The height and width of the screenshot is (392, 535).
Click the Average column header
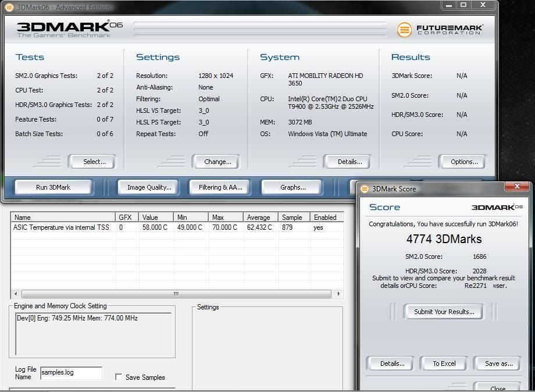click(261, 218)
